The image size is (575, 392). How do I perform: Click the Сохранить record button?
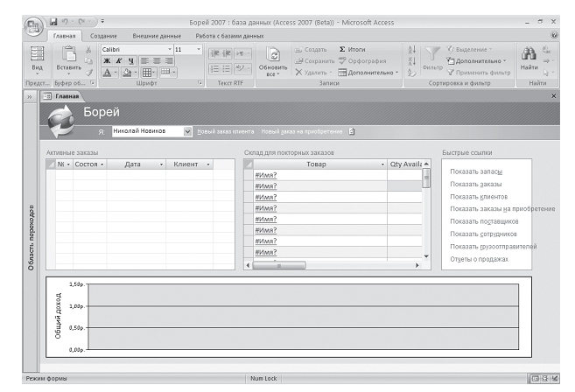(x=315, y=61)
